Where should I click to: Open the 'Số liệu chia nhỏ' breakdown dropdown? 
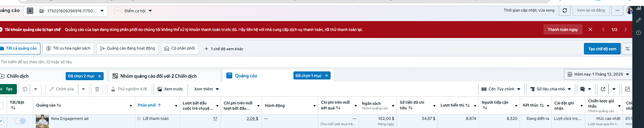click(x=551, y=89)
